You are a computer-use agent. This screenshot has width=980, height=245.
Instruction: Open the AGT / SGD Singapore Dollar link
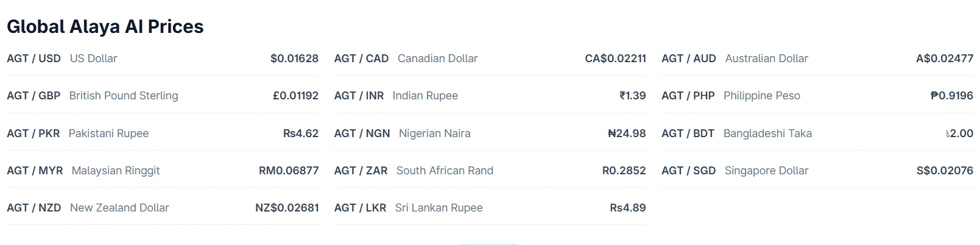817,171
